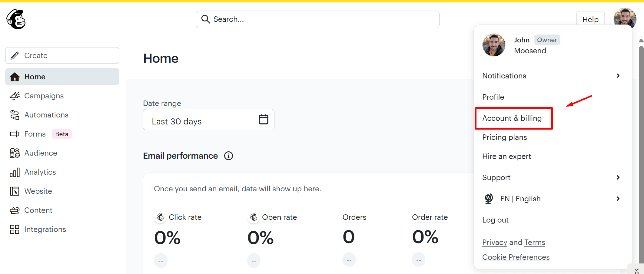The image size is (644, 274).
Task: Open Audience using its people icon
Action: pyautogui.click(x=15, y=153)
